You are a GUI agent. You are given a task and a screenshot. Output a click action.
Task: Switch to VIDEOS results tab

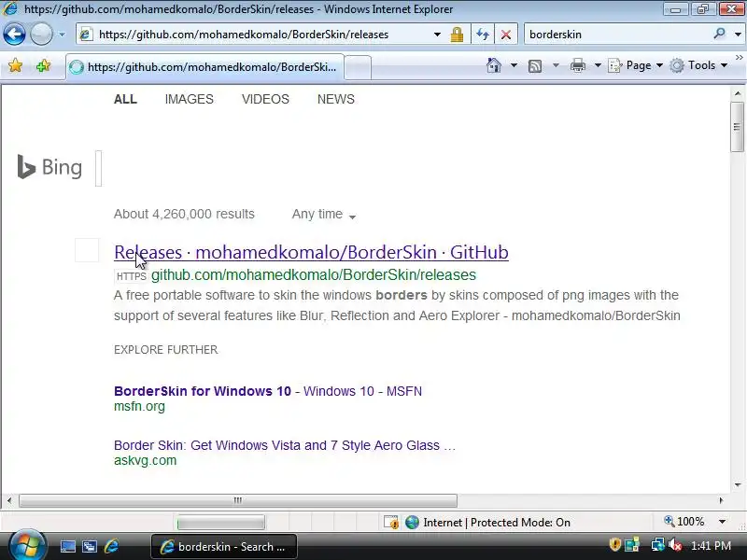tap(265, 99)
